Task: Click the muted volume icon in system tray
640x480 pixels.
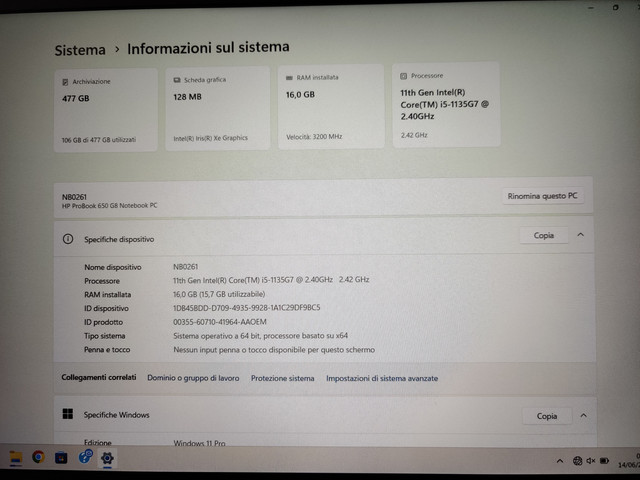Action: tap(591, 460)
